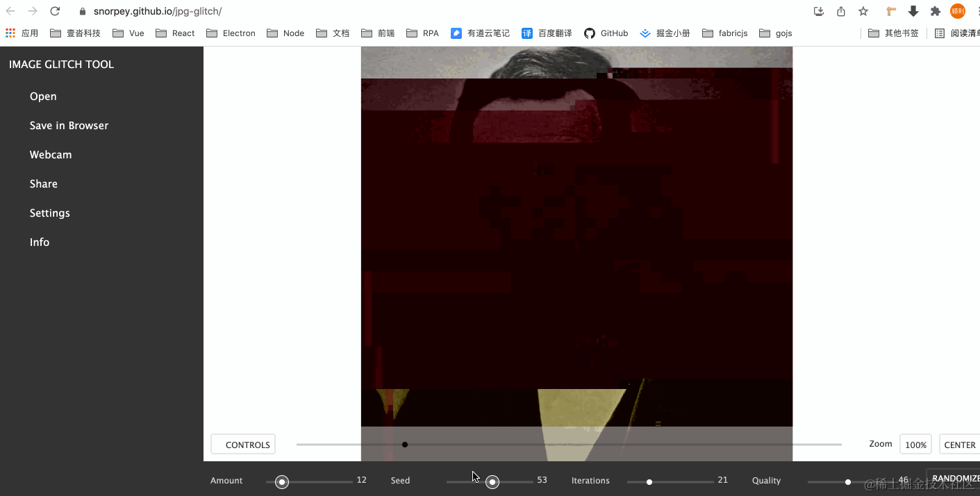Toggle the CONTROLS panel visibility
Screen dimensions: 980x496
click(x=242, y=444)
